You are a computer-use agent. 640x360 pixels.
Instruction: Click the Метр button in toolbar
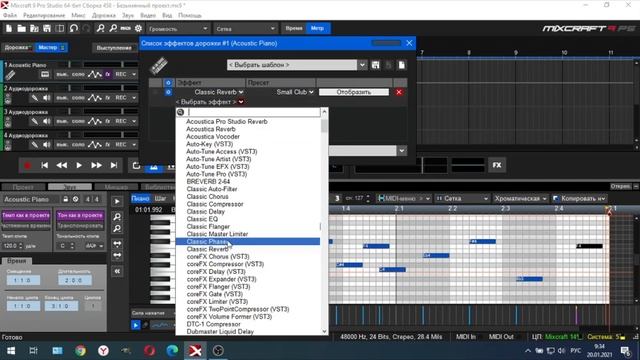point(318,29)
